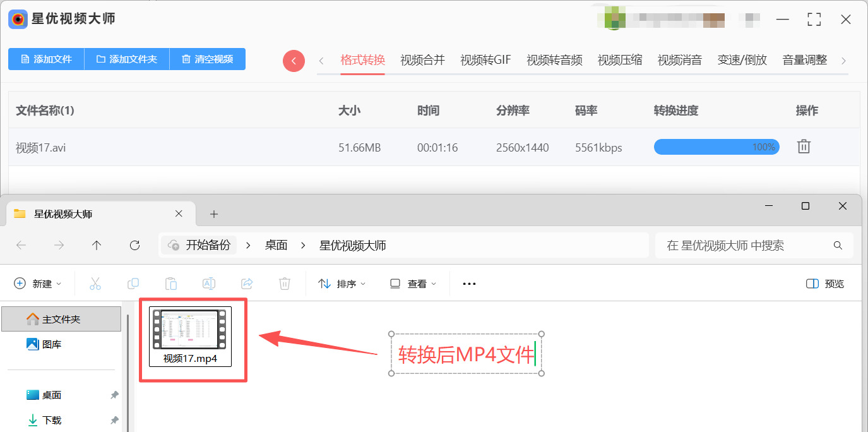Open the 查看 view dropdown
Viewport: 868px width, 432px height.
[x=413, y=284]
